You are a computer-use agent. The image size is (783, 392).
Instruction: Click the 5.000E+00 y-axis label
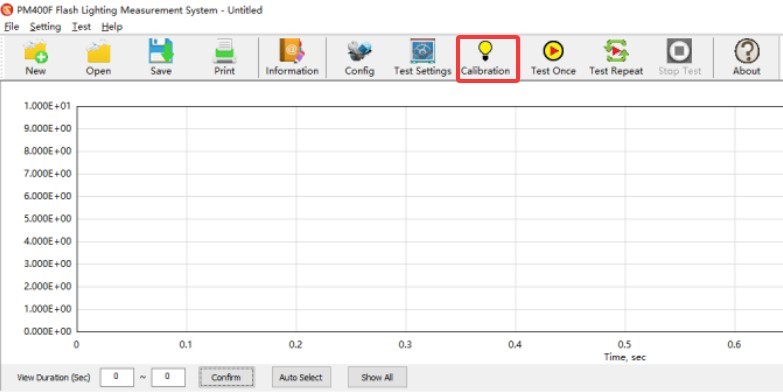click(x=47, y=219)
